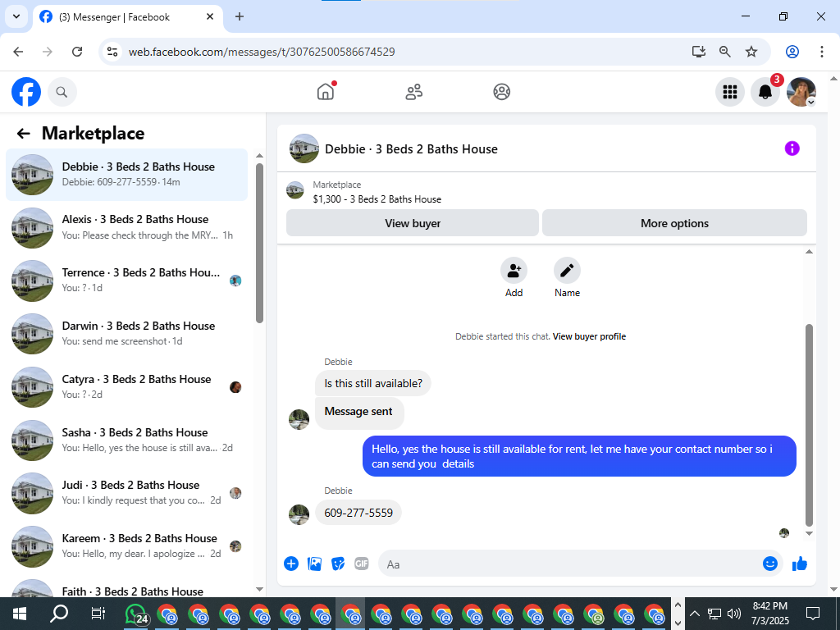The image size is (840, 630).
Task: Open more actions plus icon in composer
Action: coord(291,564)
